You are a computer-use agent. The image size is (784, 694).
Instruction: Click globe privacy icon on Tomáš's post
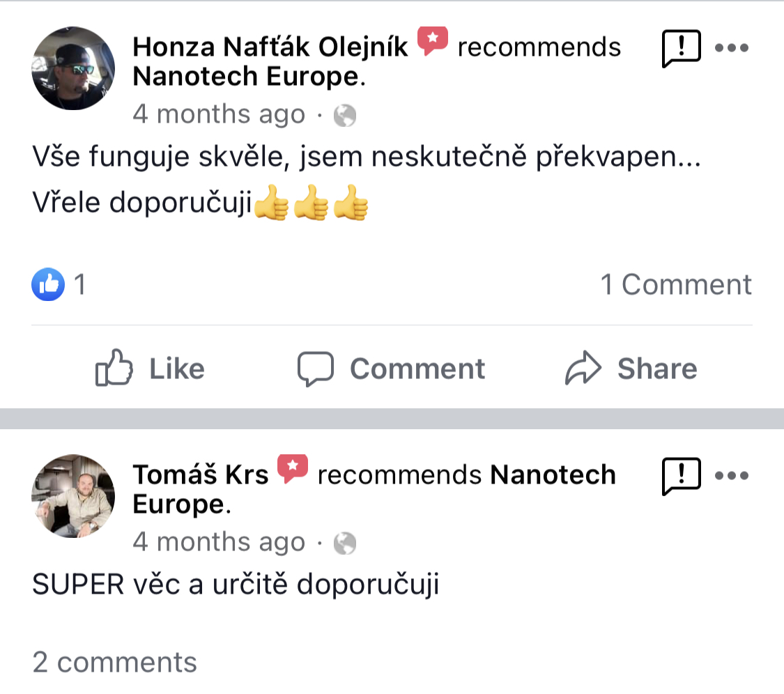pyautogui.click(x=345, y=543)
